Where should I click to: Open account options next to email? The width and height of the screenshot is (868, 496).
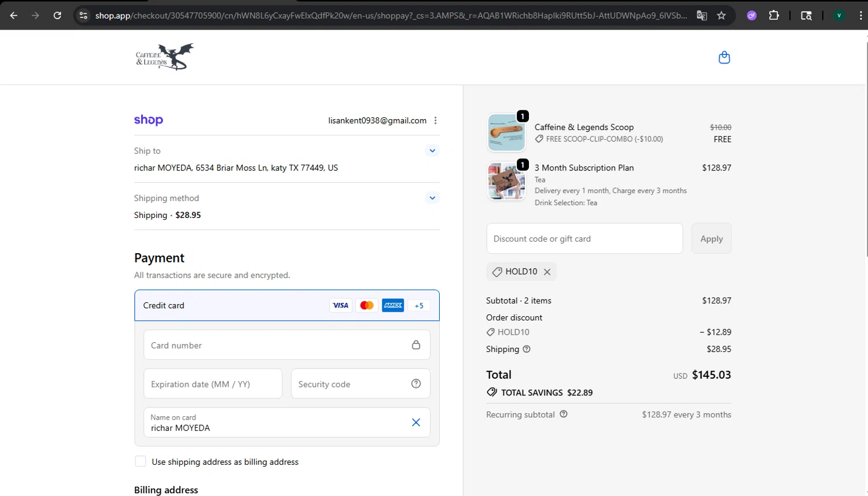click(x=435, y=120)
